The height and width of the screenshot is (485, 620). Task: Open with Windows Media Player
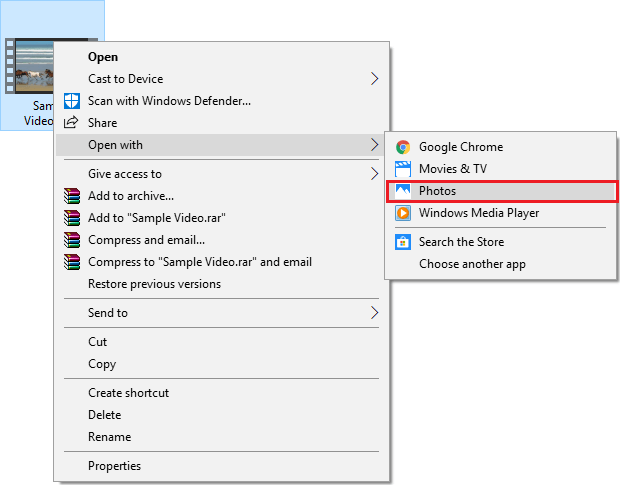501,213
